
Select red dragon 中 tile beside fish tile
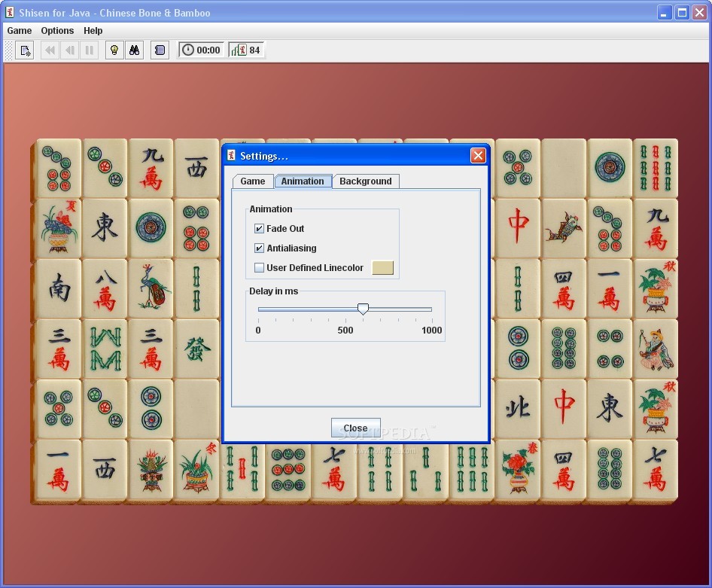(518, 228)
